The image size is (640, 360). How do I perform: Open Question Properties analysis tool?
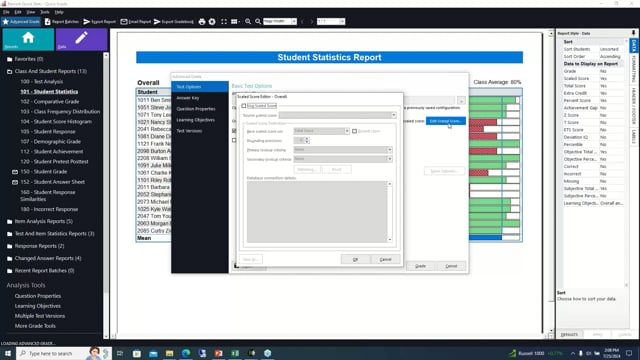pos(38,296)
